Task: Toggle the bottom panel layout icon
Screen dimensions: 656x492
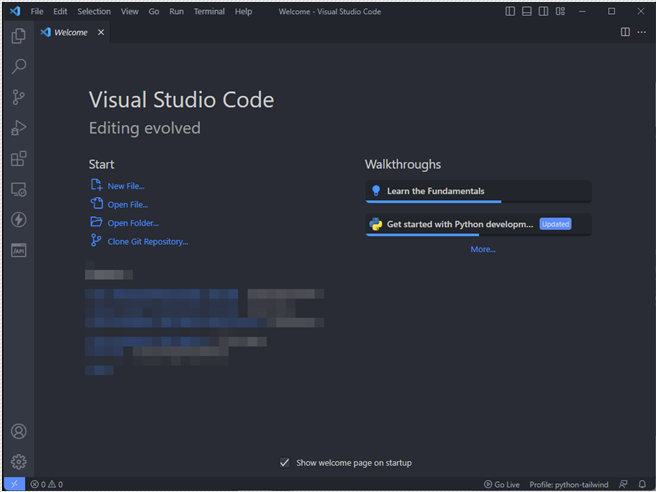Action: tap(527, 11)
